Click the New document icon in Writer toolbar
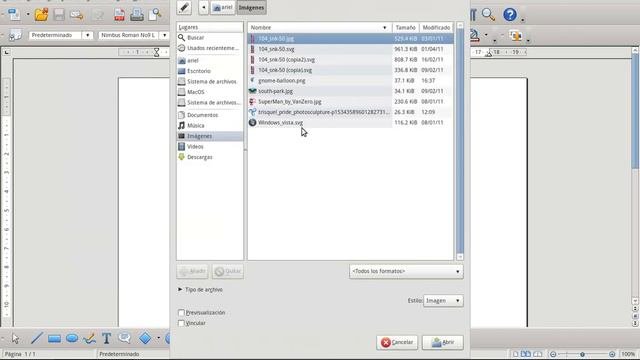Viewport: 640px width, 360px height. click(x=15, y=15)
